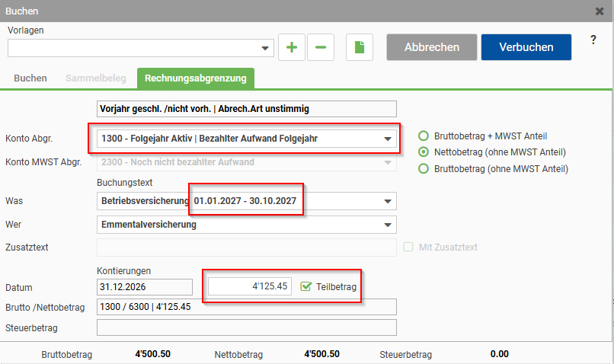This screenshot has height=364, width=614.
Task: Toggle the Teilbetrag checkbox
Action: (x=305, y=286)
